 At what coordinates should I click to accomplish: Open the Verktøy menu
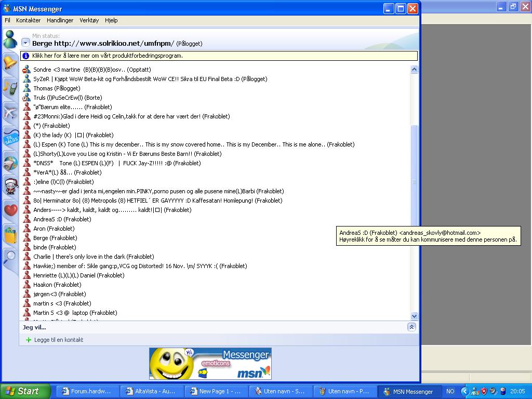[89, 20]
